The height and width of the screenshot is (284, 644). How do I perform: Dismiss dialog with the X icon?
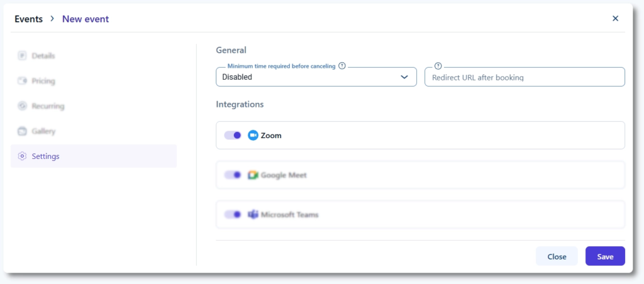tap(615, 18)
